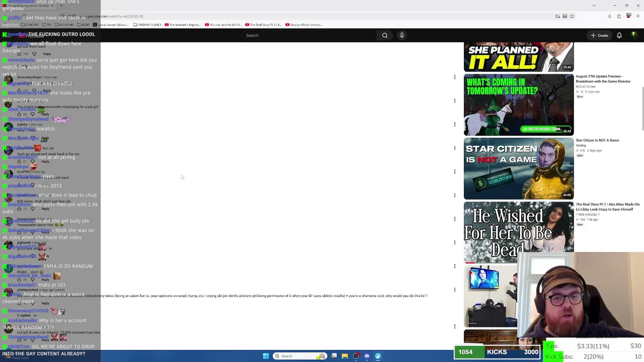Image resolution: width=644 pixels, height=362 pixels.
Task: Click the red extension icon in browser toolbar
Action: coord(628,16)
